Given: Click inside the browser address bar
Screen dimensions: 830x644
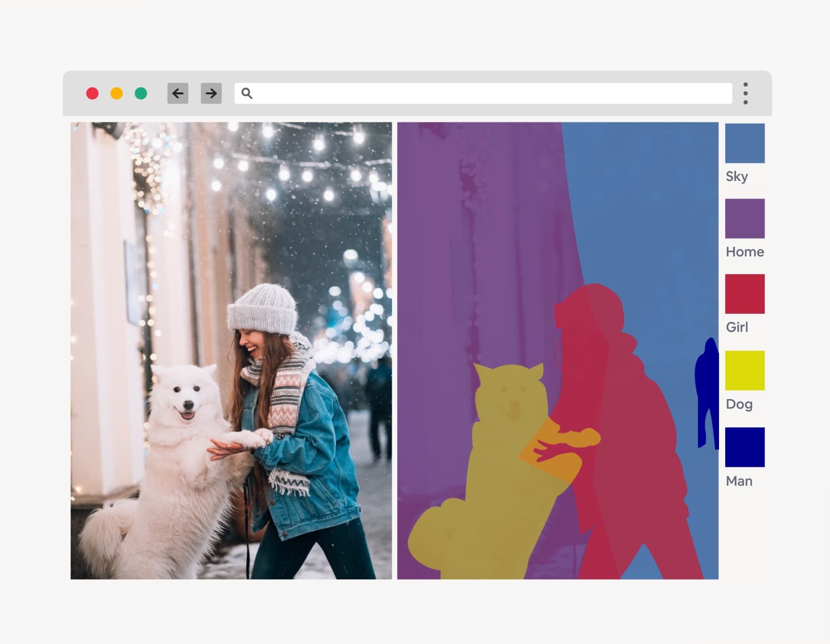Looking at the screenshot, I should pyautogui.click(x=467, y=93).
